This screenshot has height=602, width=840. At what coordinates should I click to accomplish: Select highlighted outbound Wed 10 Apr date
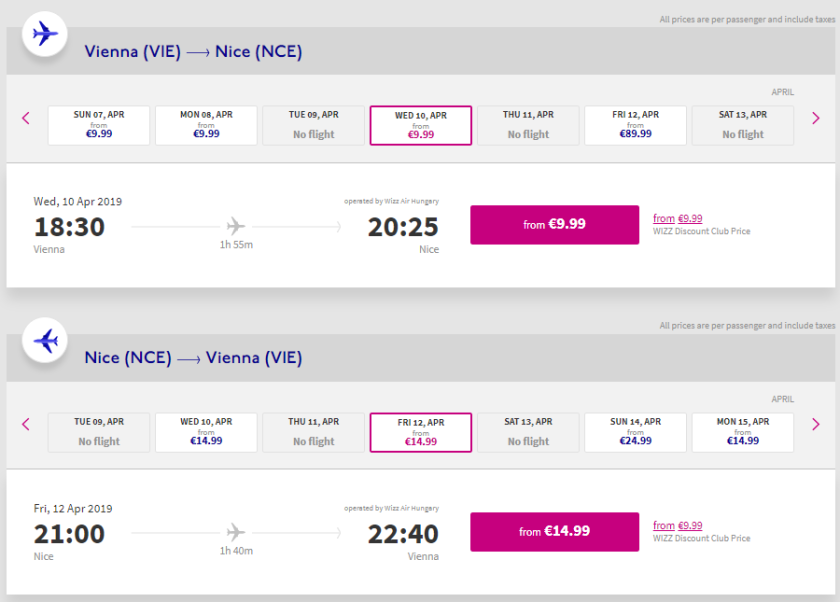[x=421, y=125]
